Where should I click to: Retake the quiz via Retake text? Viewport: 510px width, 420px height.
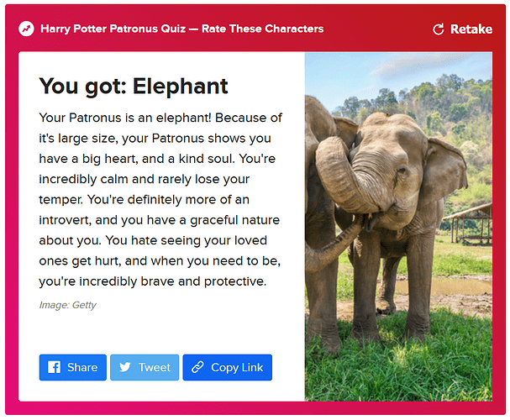471,29
